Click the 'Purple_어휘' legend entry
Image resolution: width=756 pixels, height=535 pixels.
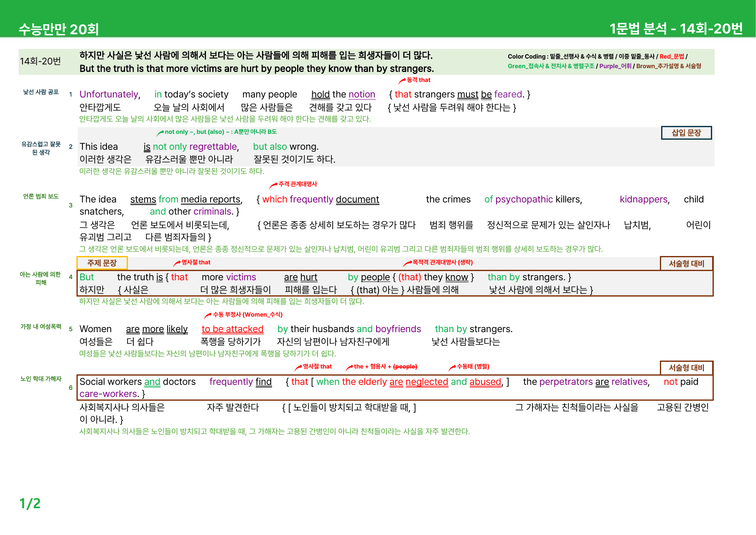pyautogui.click(x=615, y=66)
